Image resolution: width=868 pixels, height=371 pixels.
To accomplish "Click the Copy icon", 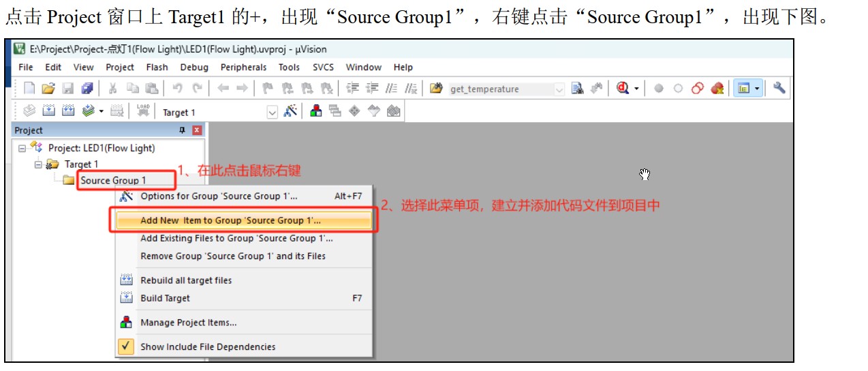I will click(x=132, y=89).
